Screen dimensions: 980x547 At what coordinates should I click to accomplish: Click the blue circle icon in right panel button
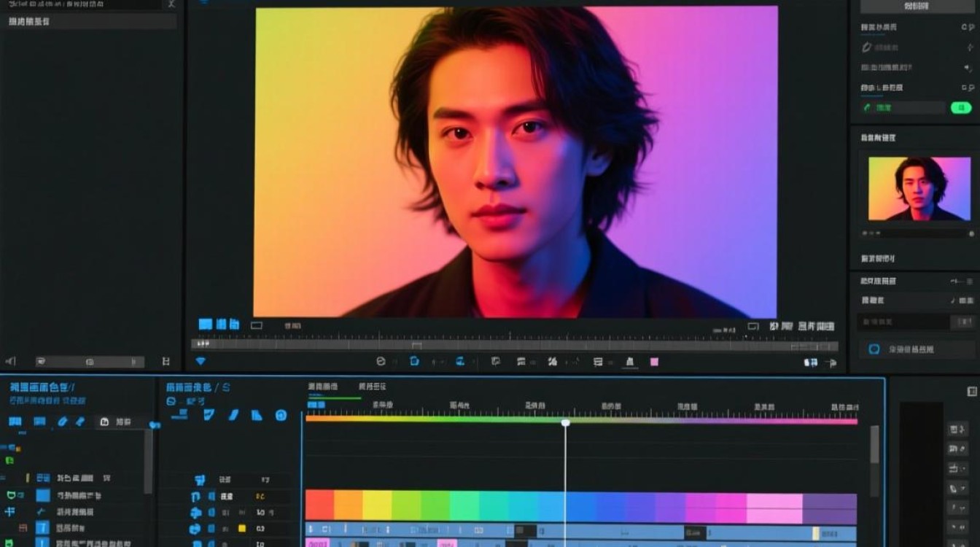(x=875, y=349)
